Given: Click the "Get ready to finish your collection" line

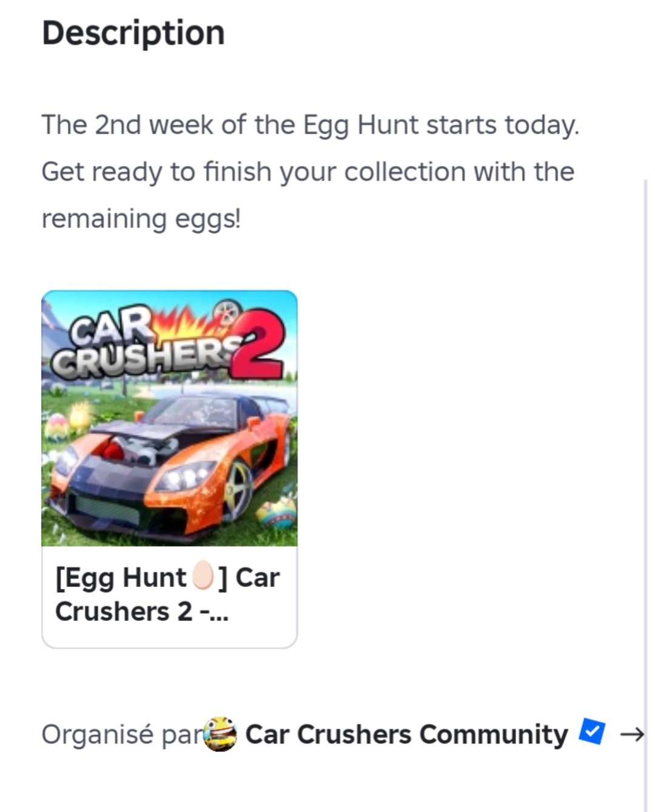Looking at the screenshot, I should 307,172.
